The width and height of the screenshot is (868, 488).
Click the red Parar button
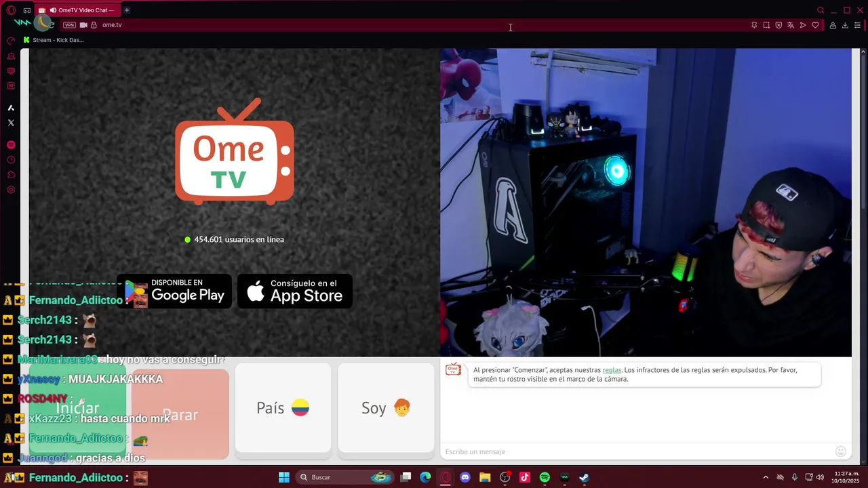coord(180,414)
